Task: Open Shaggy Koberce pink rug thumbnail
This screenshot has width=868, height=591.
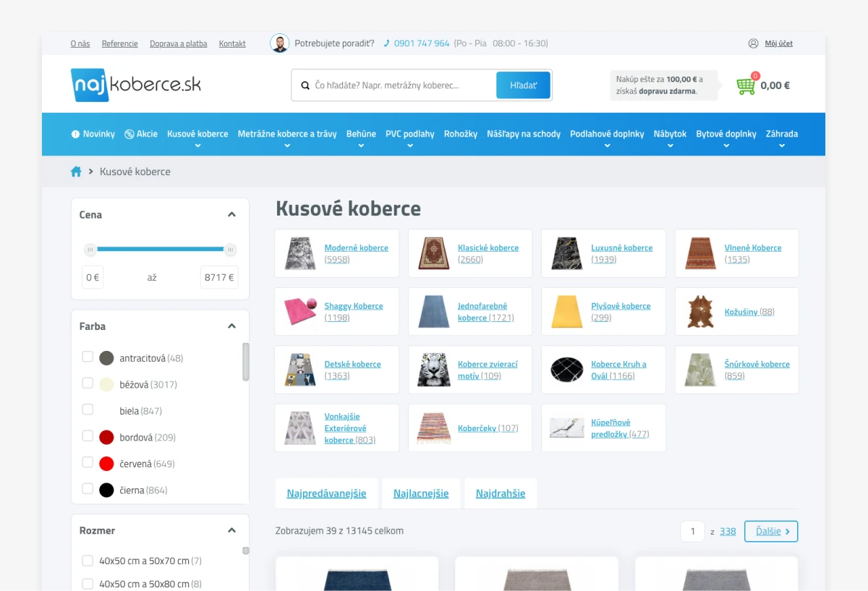Action: point(300,312)
